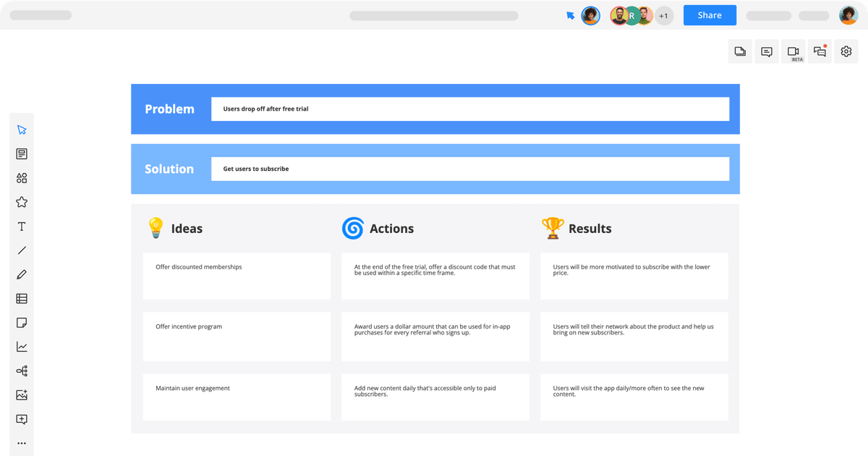The height and width of the screenshot is (456, 868).
Task: Open the image upload tool
Action: 22,394
